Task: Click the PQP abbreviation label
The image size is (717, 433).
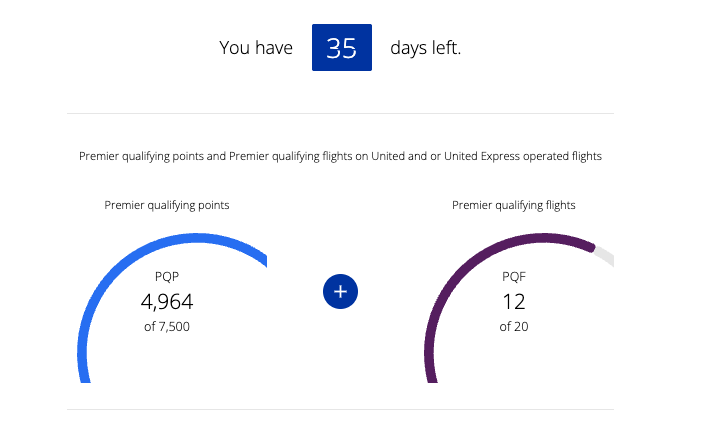Action: point(167,277)
